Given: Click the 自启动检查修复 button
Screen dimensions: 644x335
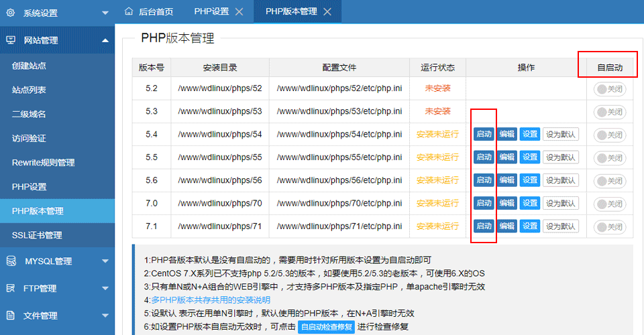Looking at the screenshot, I should click(326, 327).
